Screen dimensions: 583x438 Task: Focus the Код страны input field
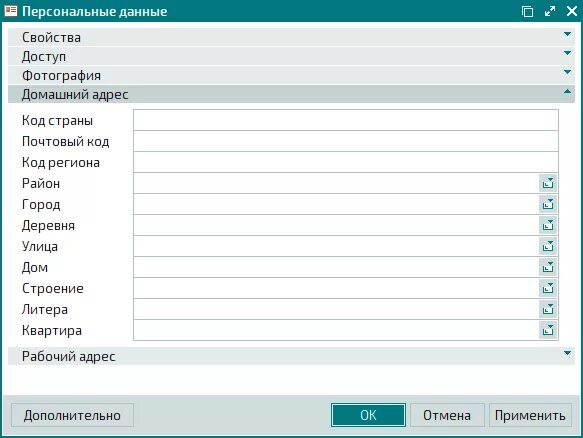(346, 120)
